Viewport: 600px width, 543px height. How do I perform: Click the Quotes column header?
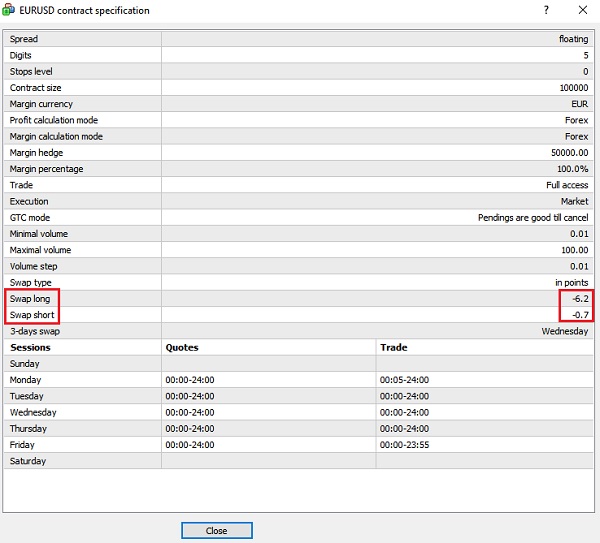point(182,347)
